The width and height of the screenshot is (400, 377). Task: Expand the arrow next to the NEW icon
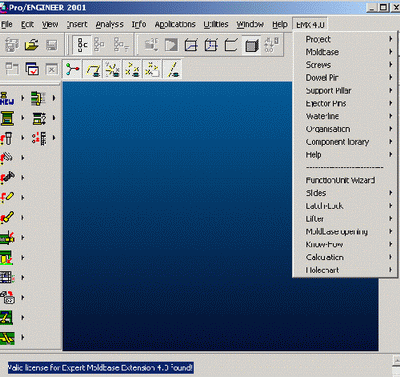(x=23, y=98)
